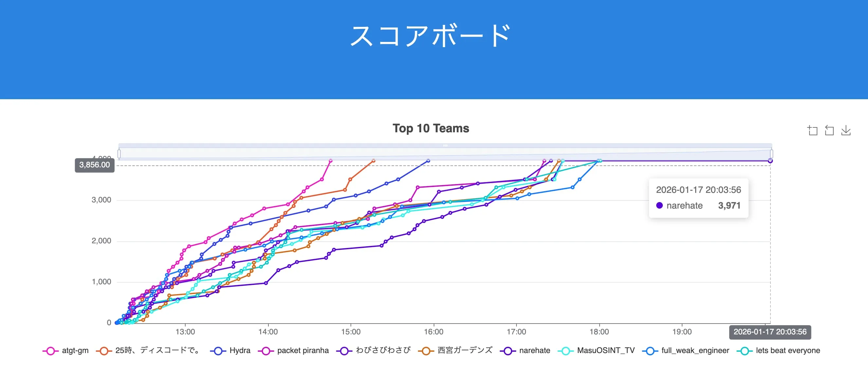868x374 pixels.
Task: Click the last orange 25時 data point
Action: point(373,161)
